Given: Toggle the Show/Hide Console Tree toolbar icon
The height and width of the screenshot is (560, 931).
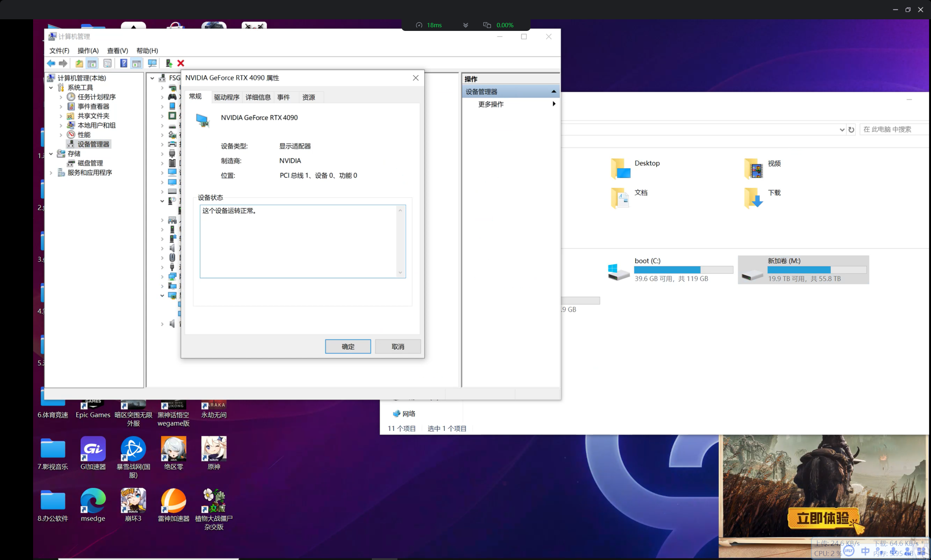Looking at the screenshot, I should 92,63.
